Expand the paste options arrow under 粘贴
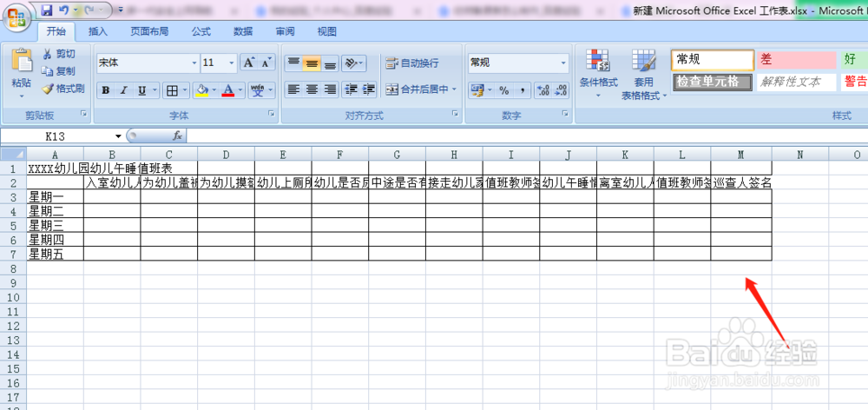 point(23,96)
